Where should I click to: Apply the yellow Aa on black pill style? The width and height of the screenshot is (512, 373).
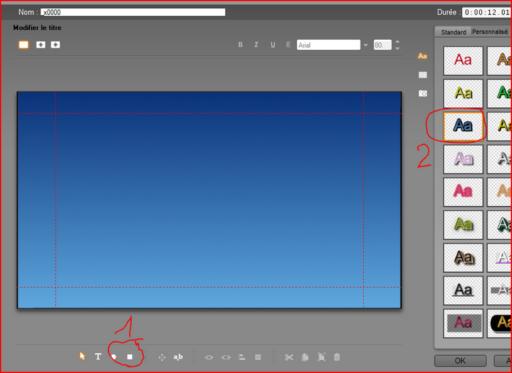[500, 323]
